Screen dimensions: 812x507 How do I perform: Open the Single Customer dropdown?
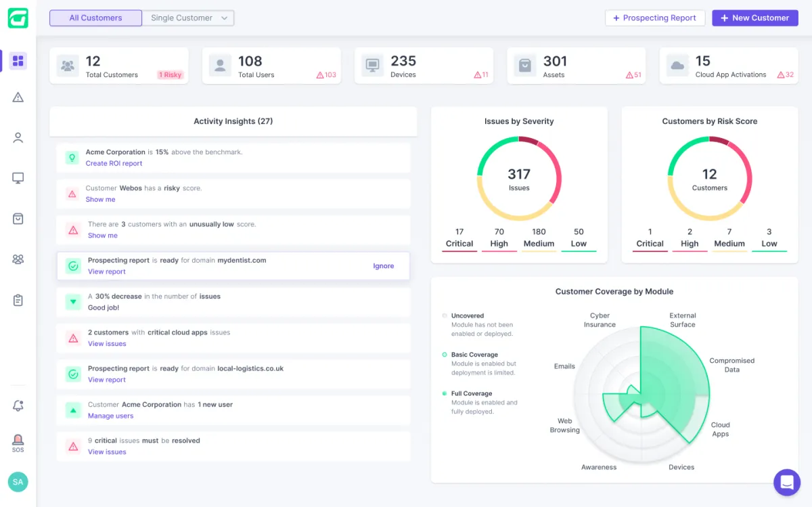pos(188,18)
